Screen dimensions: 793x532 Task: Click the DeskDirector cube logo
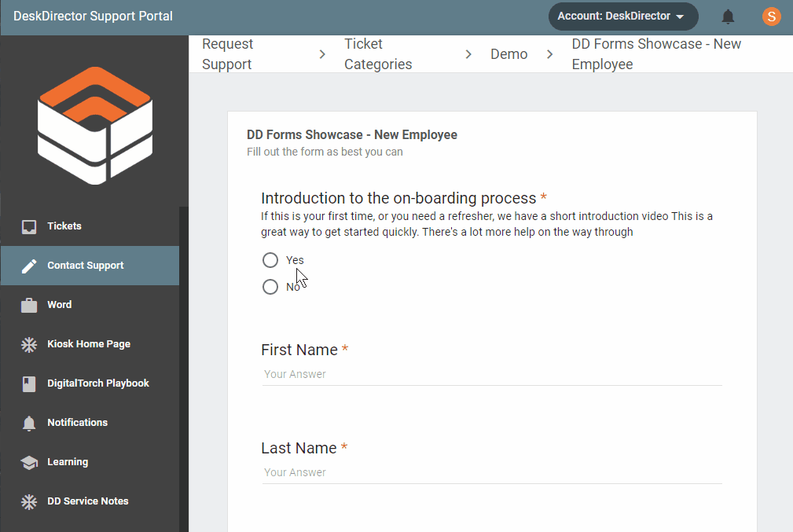tap(95, 126)
